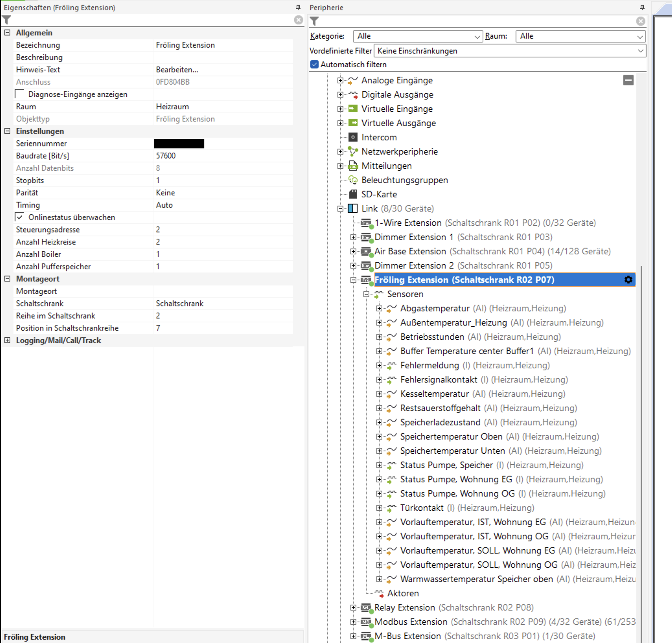
Task: Click the Aktoren group icon
Action: click(x=378, y=593)
